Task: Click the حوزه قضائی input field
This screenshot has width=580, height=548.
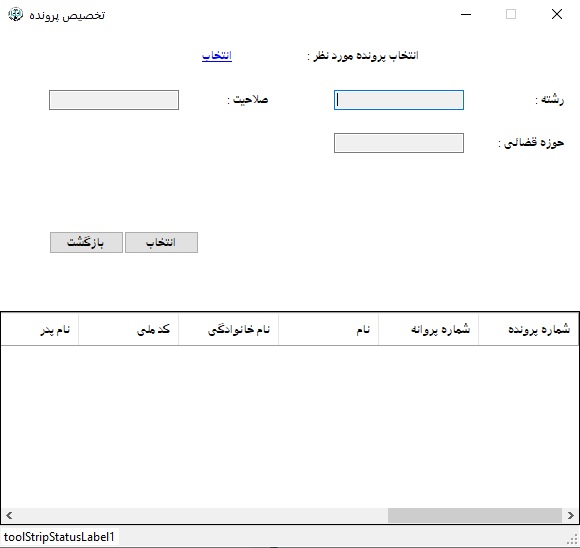Action: (399, 143)
